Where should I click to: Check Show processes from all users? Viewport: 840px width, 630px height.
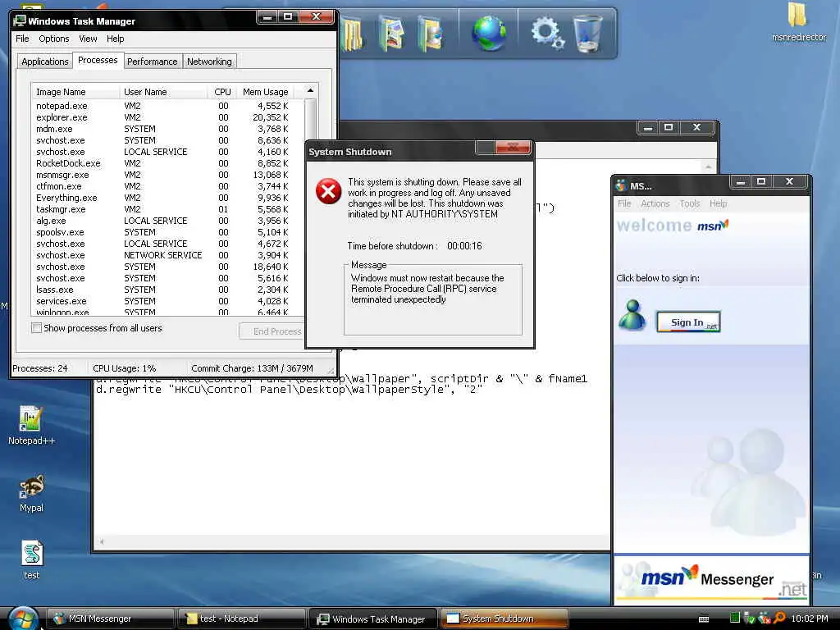click(x=36, y=328)
